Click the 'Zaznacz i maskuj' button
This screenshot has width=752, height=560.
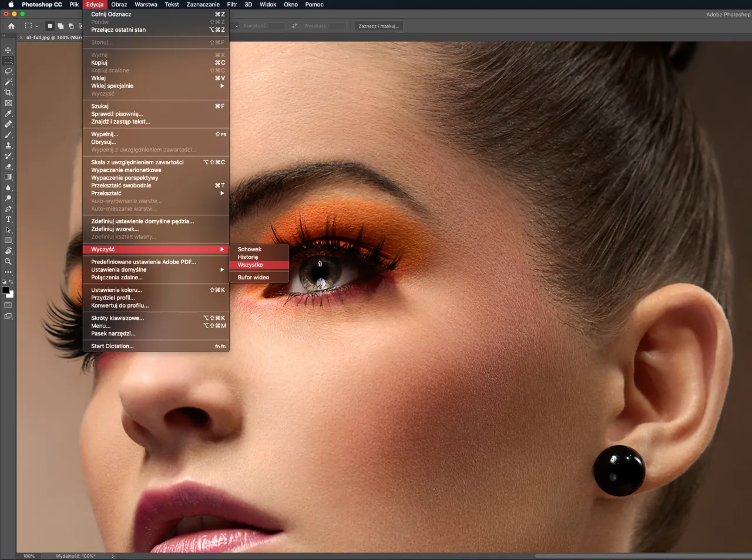point(378,26)
